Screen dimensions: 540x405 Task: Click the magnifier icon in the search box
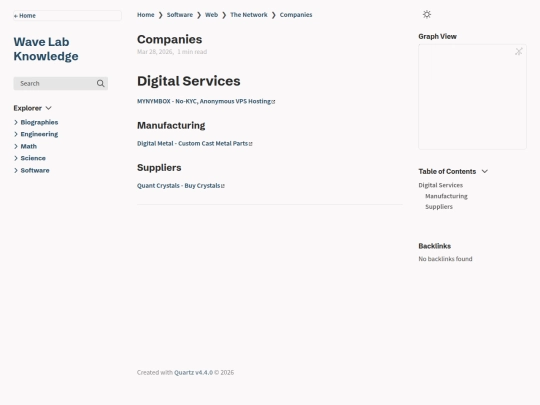tap(101, 84)
